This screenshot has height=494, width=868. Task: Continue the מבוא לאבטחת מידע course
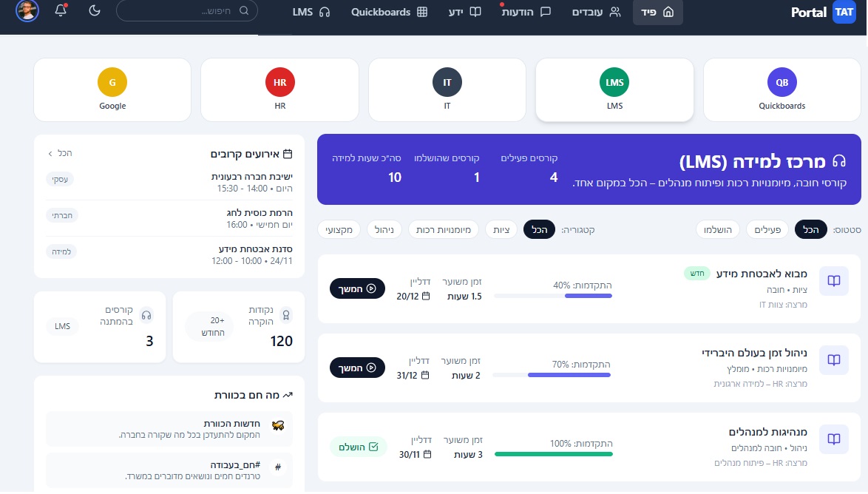pyautogui.click(x=357, y=288)
